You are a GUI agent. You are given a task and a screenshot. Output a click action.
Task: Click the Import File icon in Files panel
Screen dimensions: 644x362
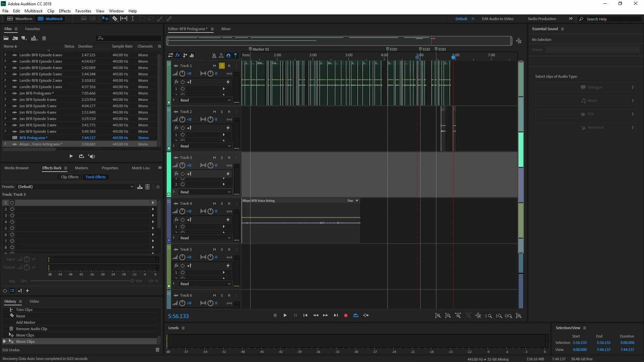(x=15, y=38)
